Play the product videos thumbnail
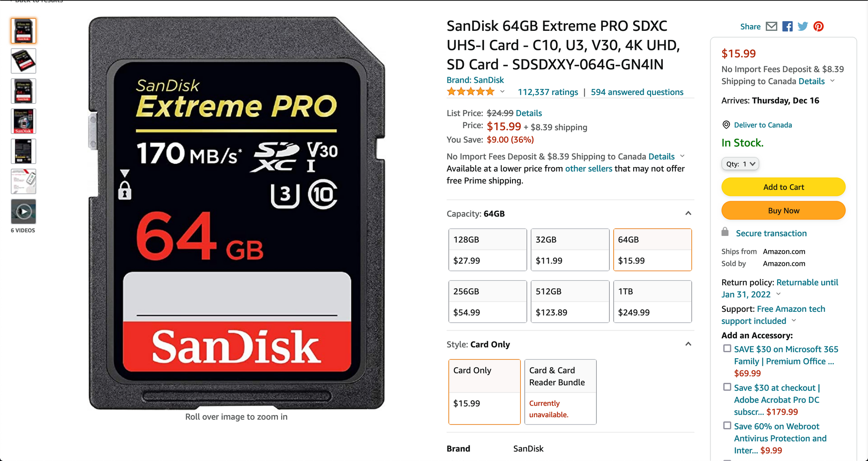The image size is (868, 461). click(x=23, y=212)
